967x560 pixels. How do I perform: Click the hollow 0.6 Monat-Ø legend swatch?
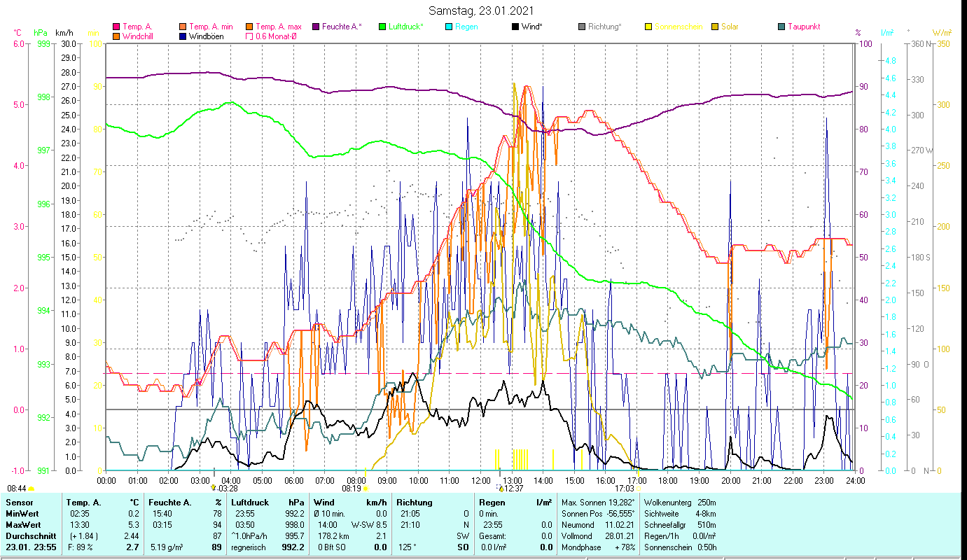coord(250,36)
